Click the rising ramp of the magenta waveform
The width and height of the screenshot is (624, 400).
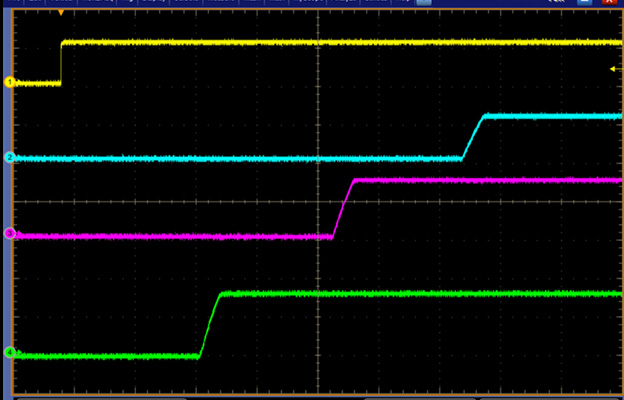coord(343,208)
